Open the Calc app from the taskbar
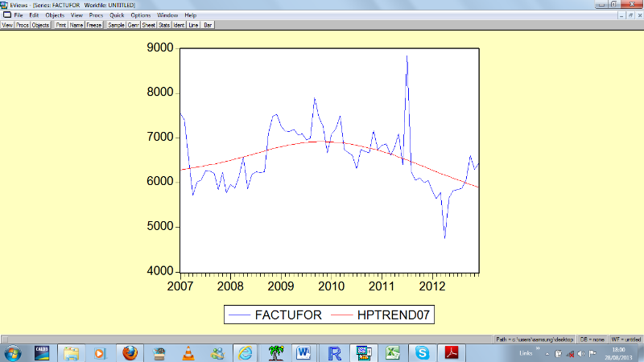This screenshot has width=644, height=362. (42, 353)
